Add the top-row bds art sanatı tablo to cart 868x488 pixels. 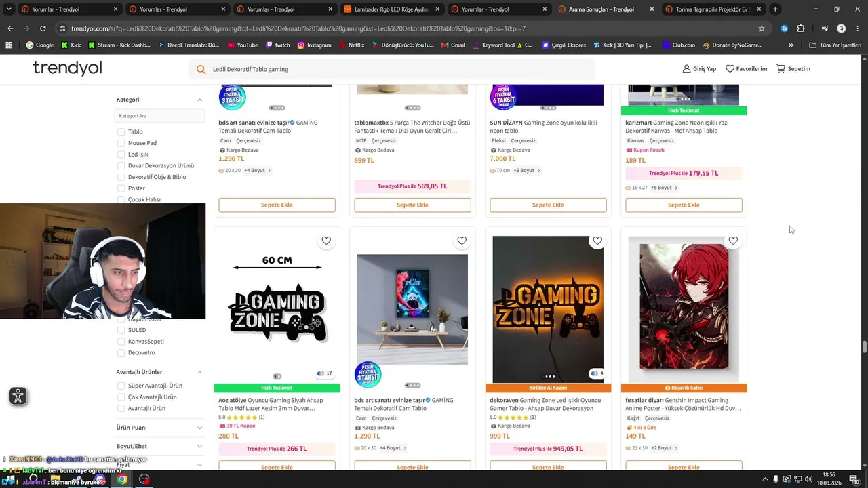277,205
